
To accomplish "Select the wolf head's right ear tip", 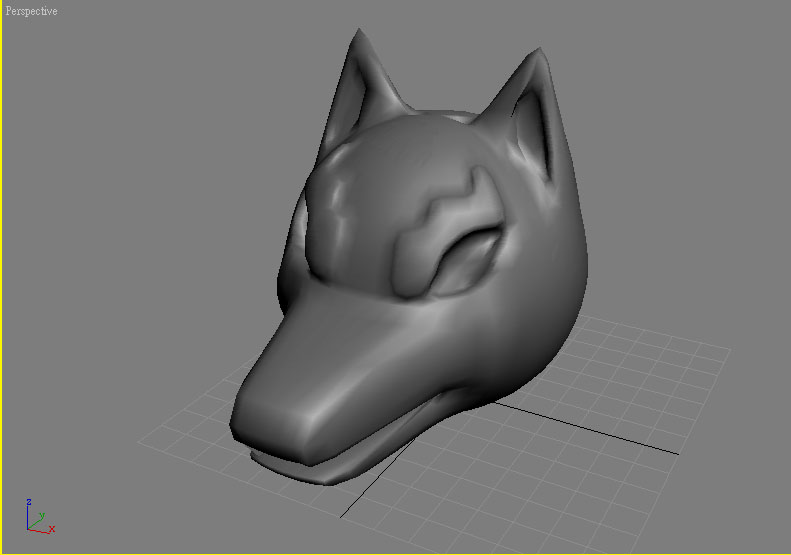I will [541, 48].
